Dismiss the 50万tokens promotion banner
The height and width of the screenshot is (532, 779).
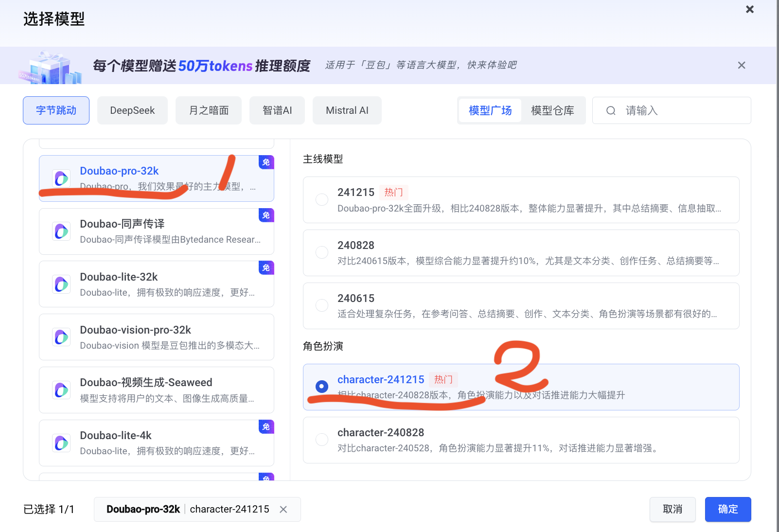741,65
